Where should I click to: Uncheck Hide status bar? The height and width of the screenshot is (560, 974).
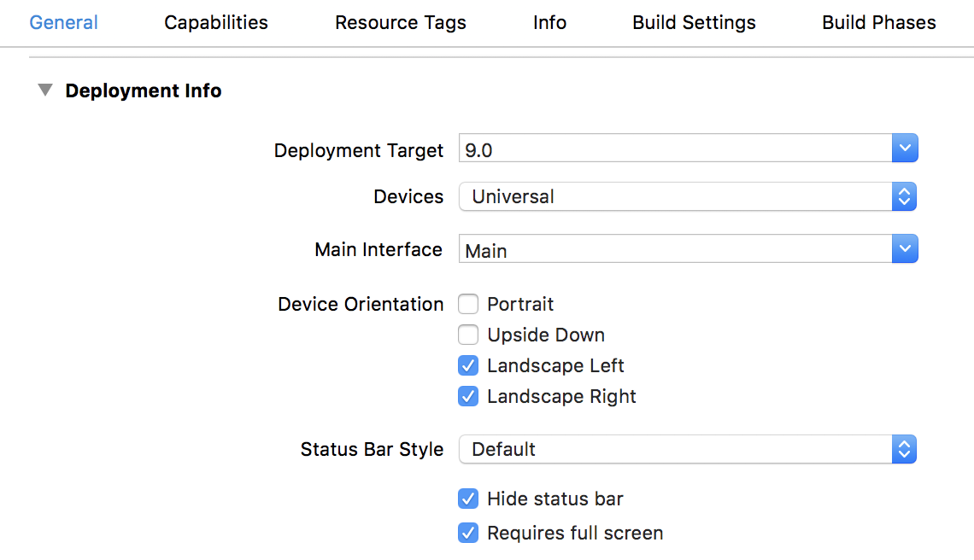(468, 499)
